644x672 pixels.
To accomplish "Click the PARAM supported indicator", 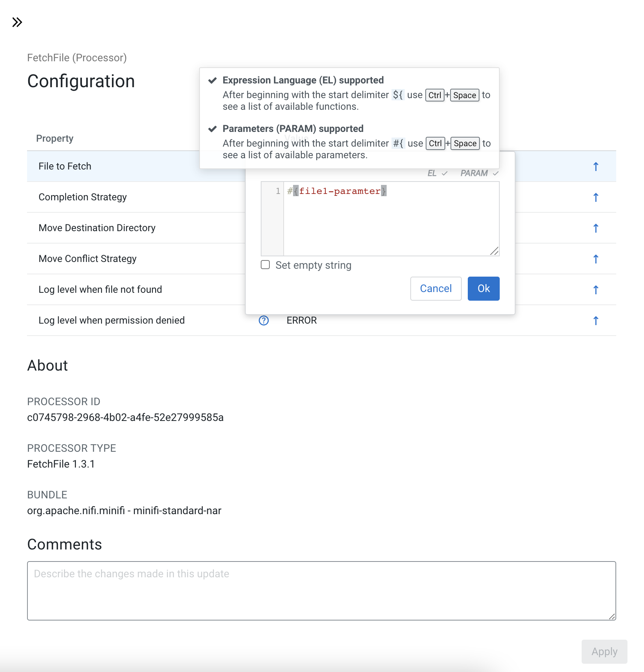I will tap(479, 173).
